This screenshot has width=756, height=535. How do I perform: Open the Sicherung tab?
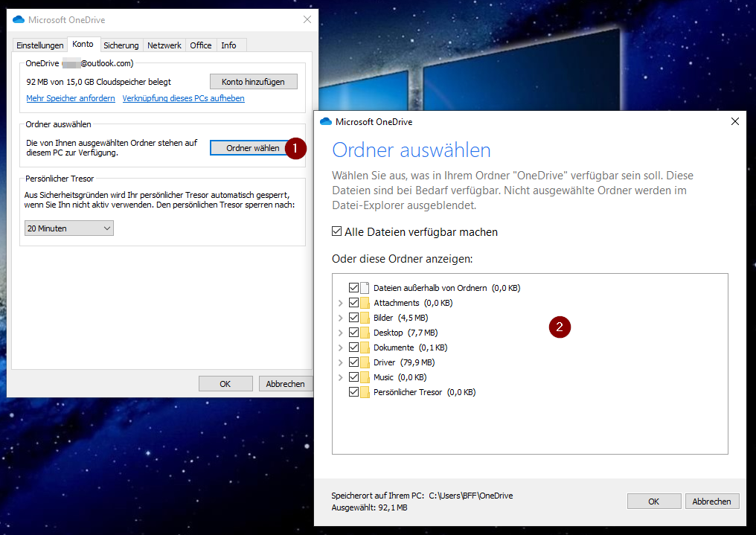click(x=121, y=45)
